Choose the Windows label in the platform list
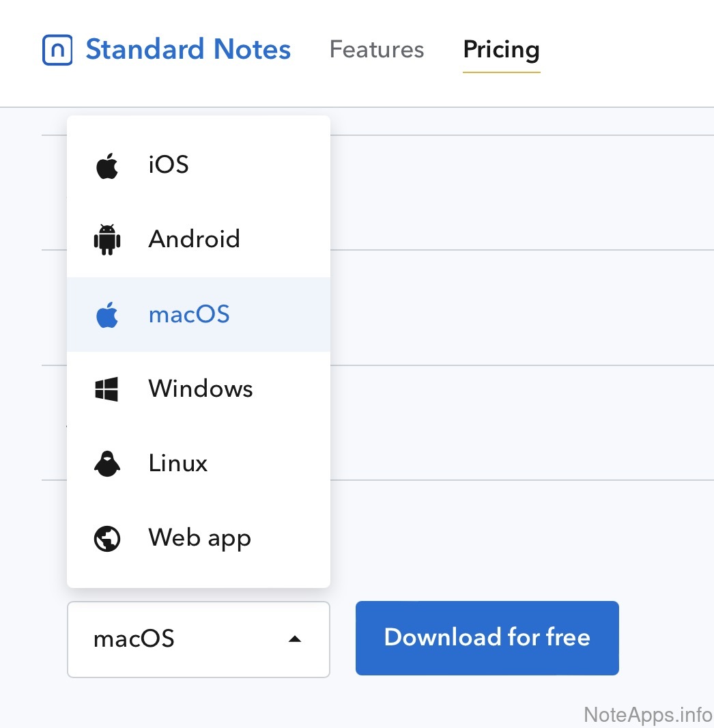Viewport: 714px width, 728px height. [x=201, y=389]
